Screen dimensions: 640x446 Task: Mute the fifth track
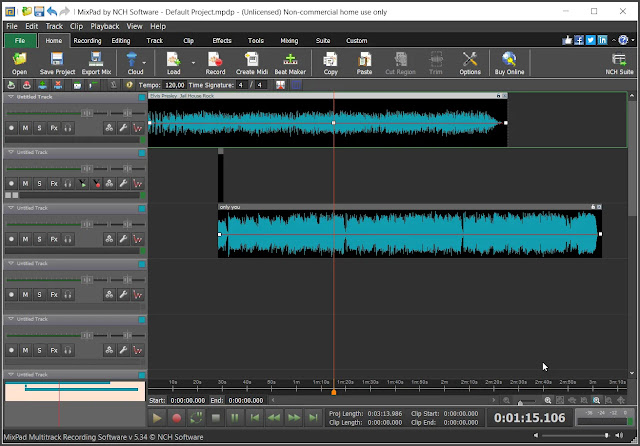tap(25, 350)
